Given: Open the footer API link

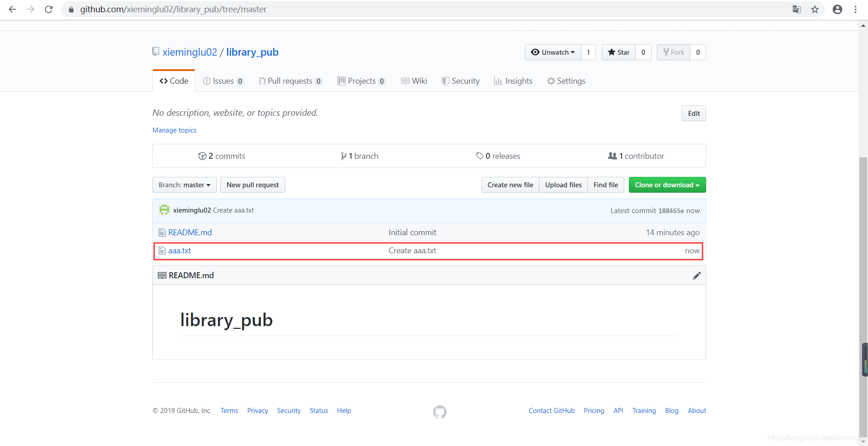Looking at the screenshot, I should (x=618, y=411).
